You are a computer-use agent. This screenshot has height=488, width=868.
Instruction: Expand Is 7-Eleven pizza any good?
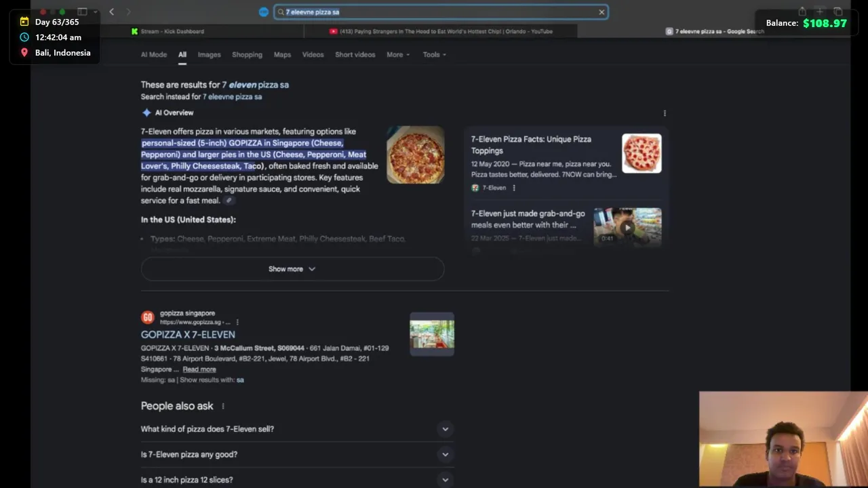click(x=296, y=455)
